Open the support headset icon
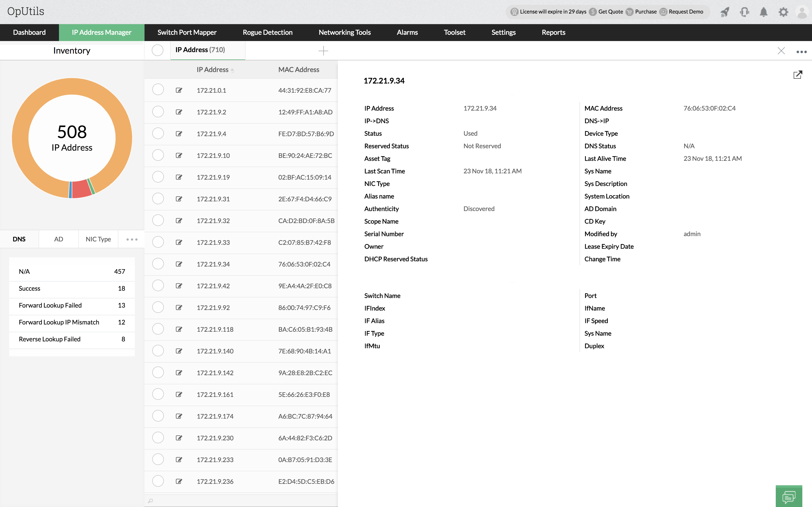This screenshot has width=812, height=507. (x=744, y=12)
